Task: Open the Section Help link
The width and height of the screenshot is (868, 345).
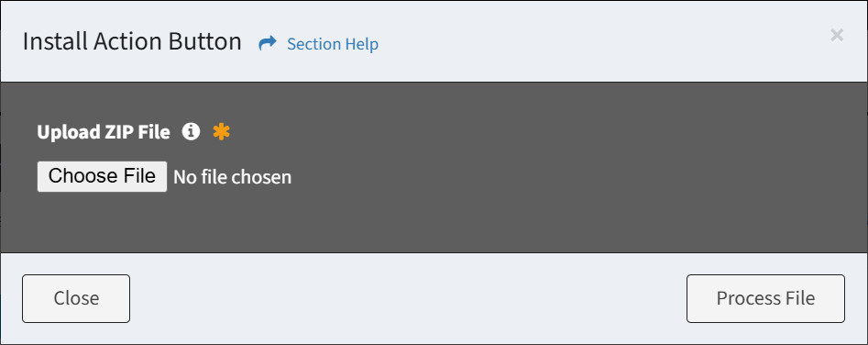Action: (x=333, y=44)
